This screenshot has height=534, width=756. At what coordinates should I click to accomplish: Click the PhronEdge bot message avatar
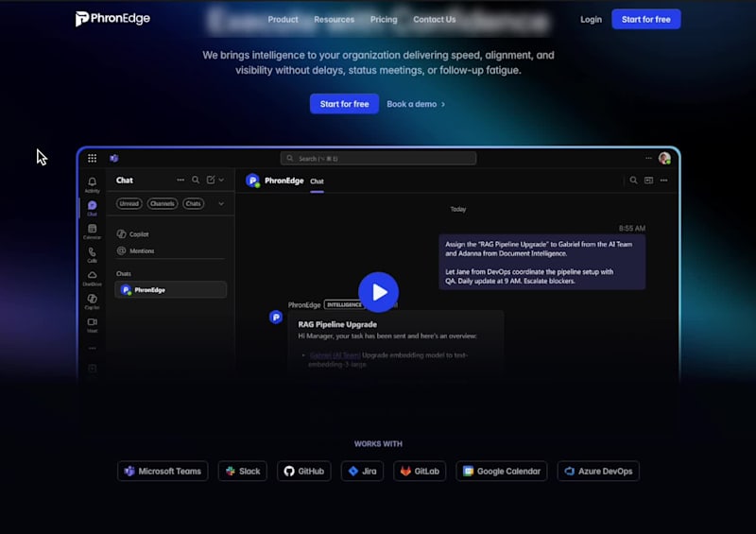pyautogui.click(x=276, y=317)
